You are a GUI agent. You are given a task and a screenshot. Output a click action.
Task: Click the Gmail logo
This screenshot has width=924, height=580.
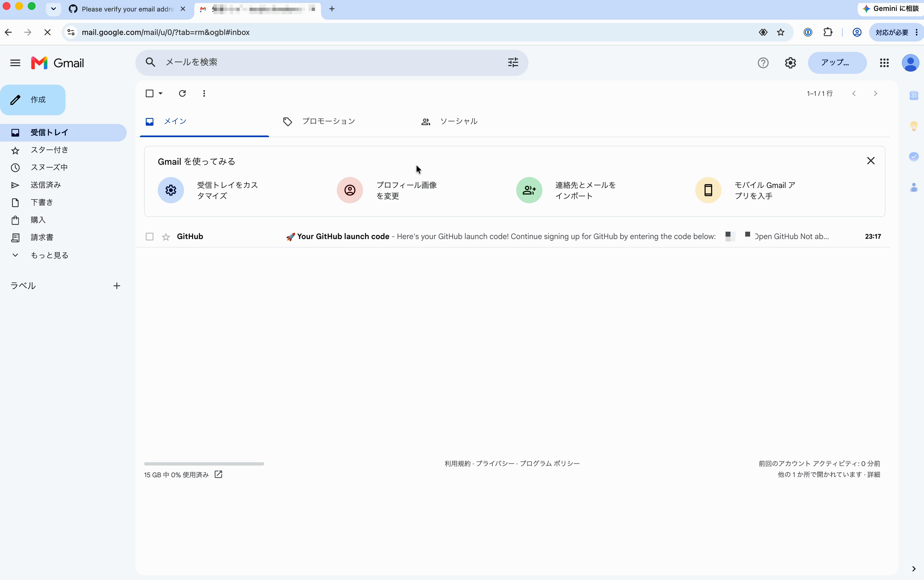[x=58, y=63]
